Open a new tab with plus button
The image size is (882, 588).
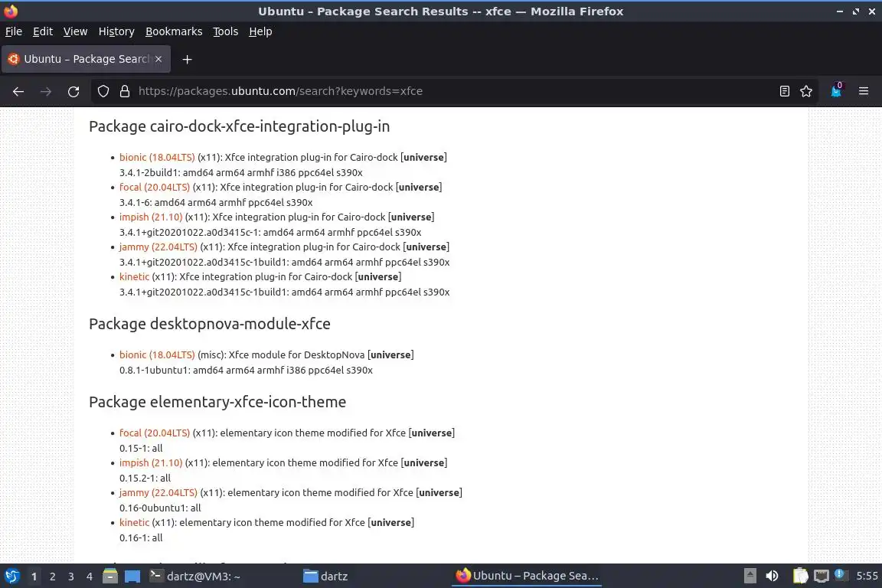(x=188, y=59)
